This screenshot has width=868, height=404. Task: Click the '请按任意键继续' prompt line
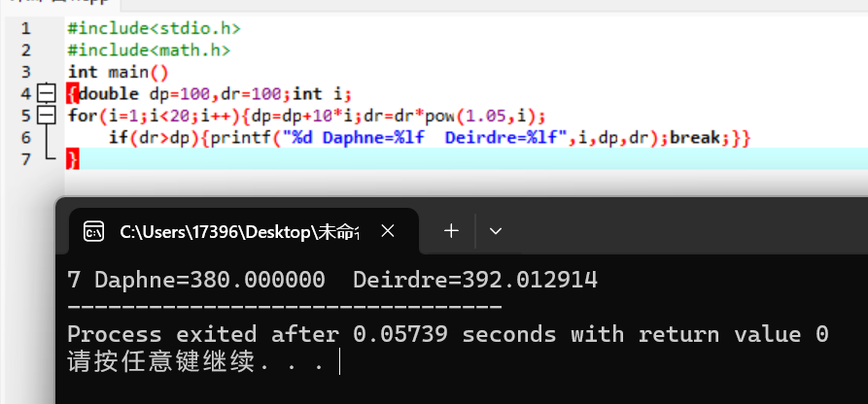point(196,363)
